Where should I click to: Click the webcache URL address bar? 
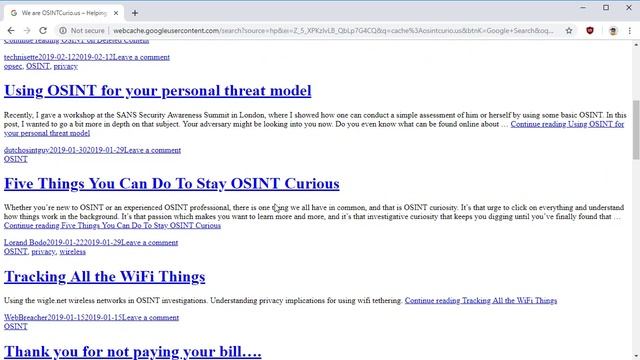(333, 31)
